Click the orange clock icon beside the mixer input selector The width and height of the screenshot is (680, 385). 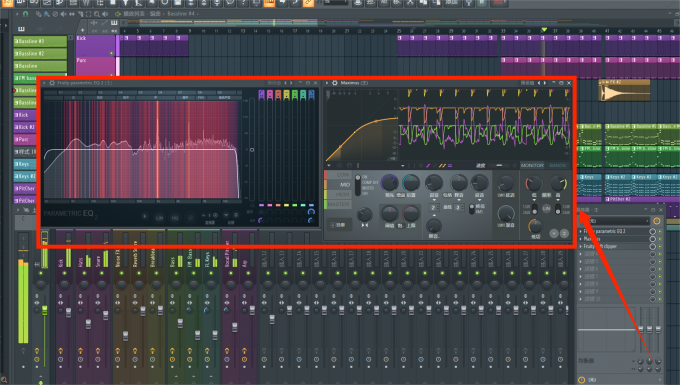pos(657,221)
